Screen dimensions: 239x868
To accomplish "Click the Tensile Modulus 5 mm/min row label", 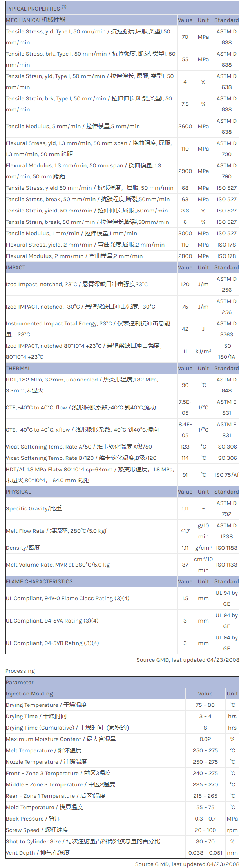I will 73,126.
